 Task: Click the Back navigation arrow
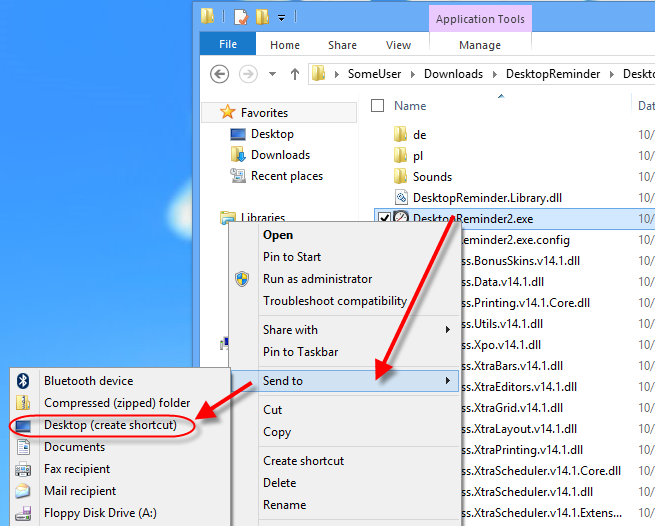[x=219, y=74]
